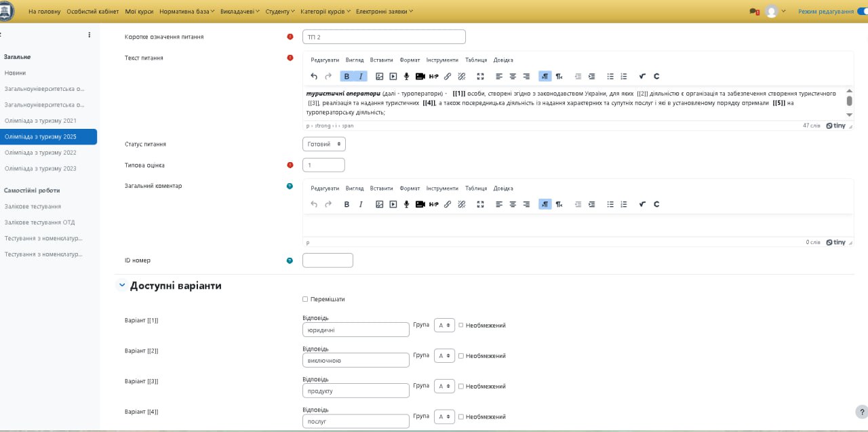Viewport: 868px width, 432px height.
Task: Open Нормативна база menu in top navigation
Action: [186, 12]
